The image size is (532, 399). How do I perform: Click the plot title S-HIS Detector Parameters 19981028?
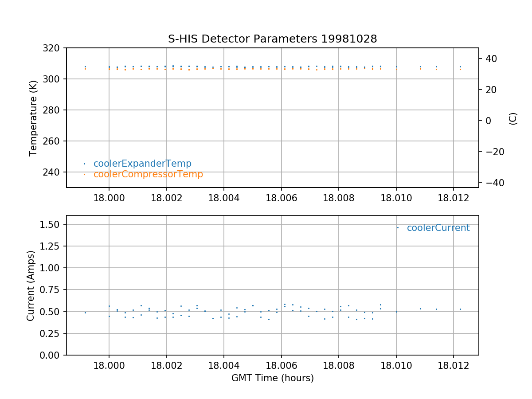coord(272,39)
